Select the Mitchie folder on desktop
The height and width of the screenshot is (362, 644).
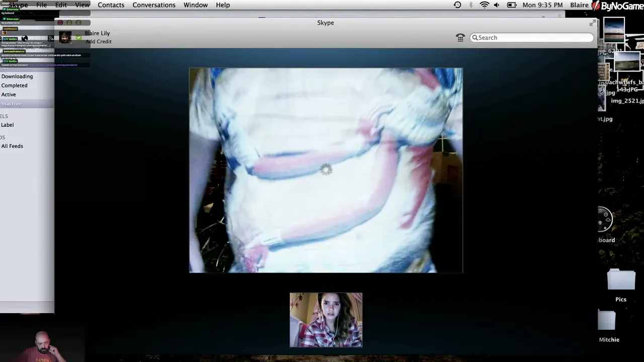point(609,326)
